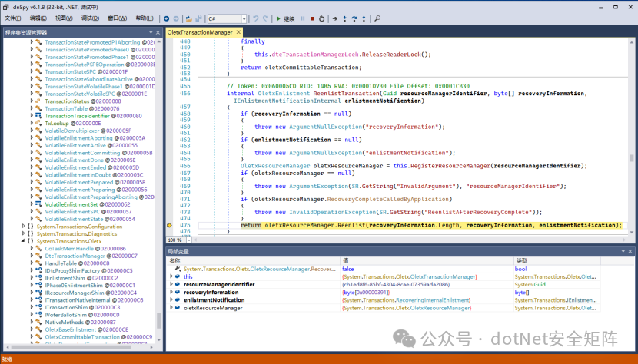Open the 调试(D) menu

[90, 18]
